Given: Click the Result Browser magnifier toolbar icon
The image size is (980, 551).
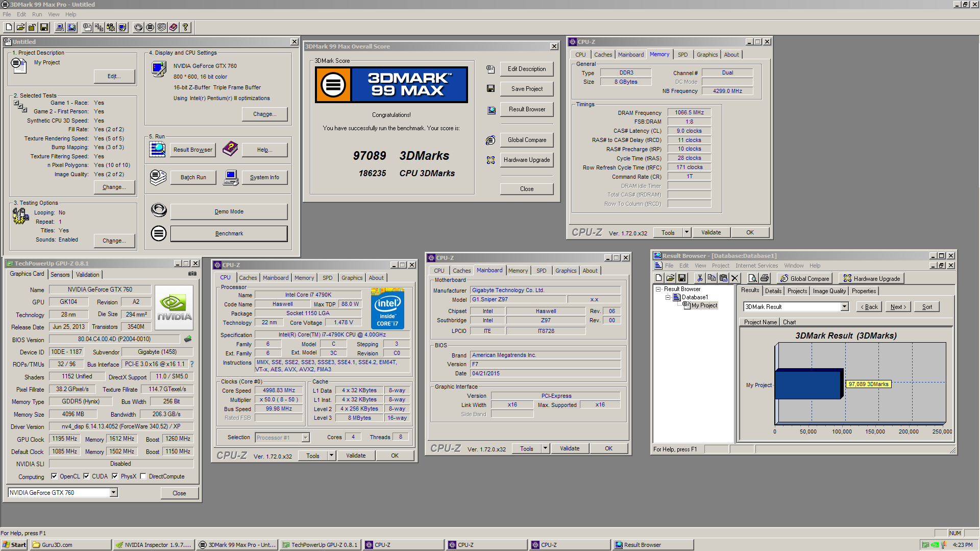Looking at the screenshot, I should coord(71,28).
